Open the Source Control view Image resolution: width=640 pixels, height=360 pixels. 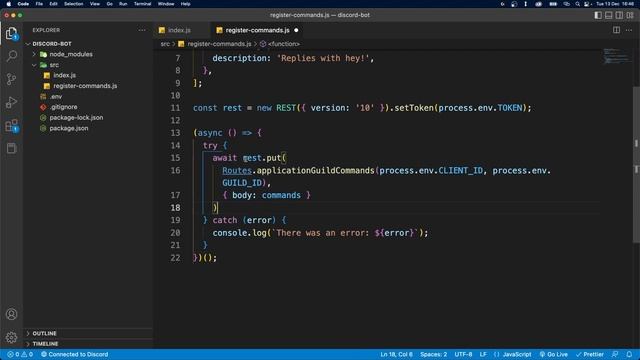(11, 79)
